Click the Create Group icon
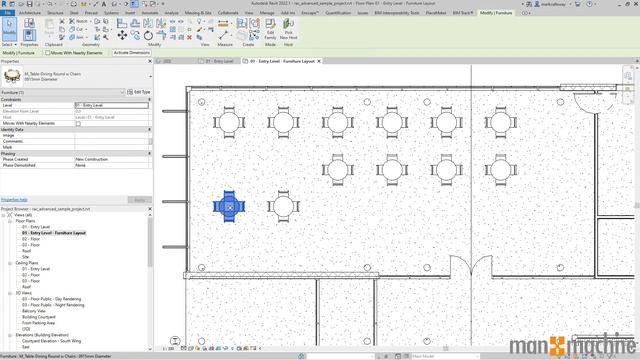 point(255,23)
